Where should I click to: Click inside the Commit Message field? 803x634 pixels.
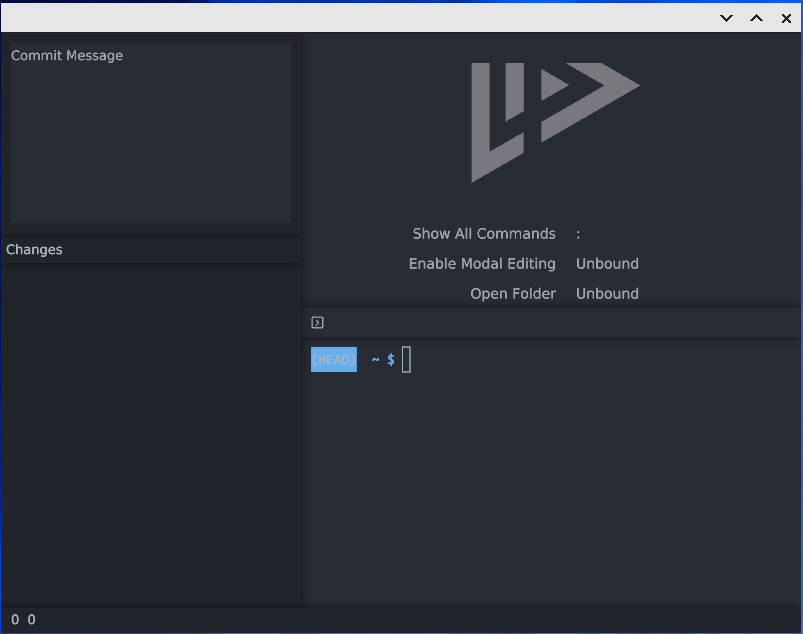coord(150,130)
